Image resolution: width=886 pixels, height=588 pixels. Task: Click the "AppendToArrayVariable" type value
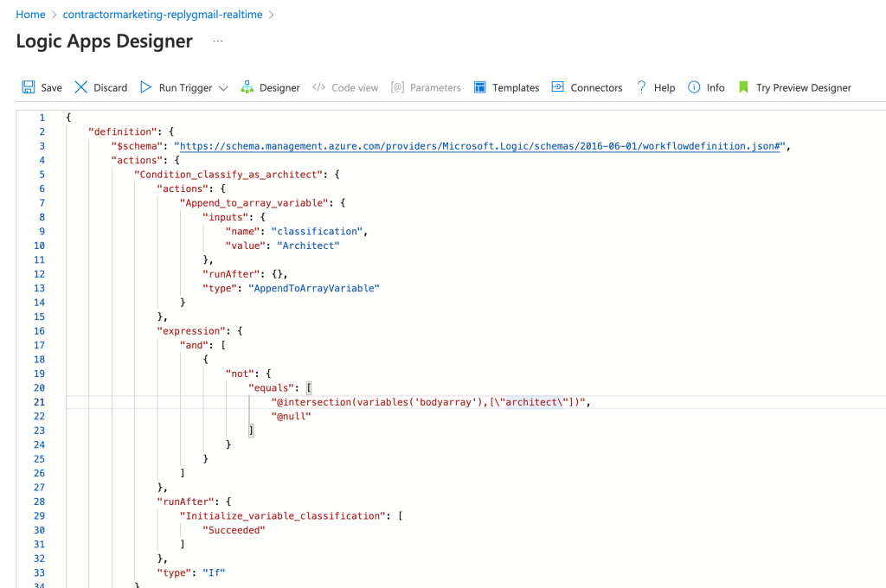pos(313,288)
